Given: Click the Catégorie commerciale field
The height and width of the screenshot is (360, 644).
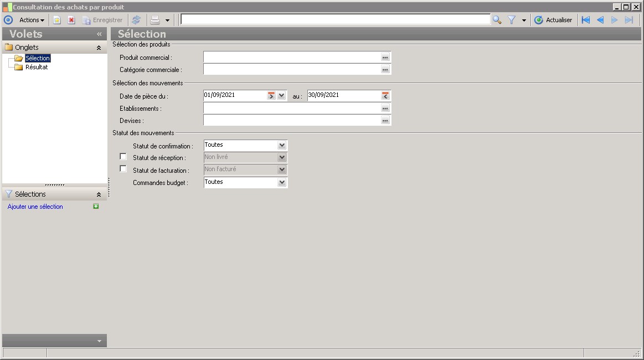Looking at the screenshot, I should 292,69.
